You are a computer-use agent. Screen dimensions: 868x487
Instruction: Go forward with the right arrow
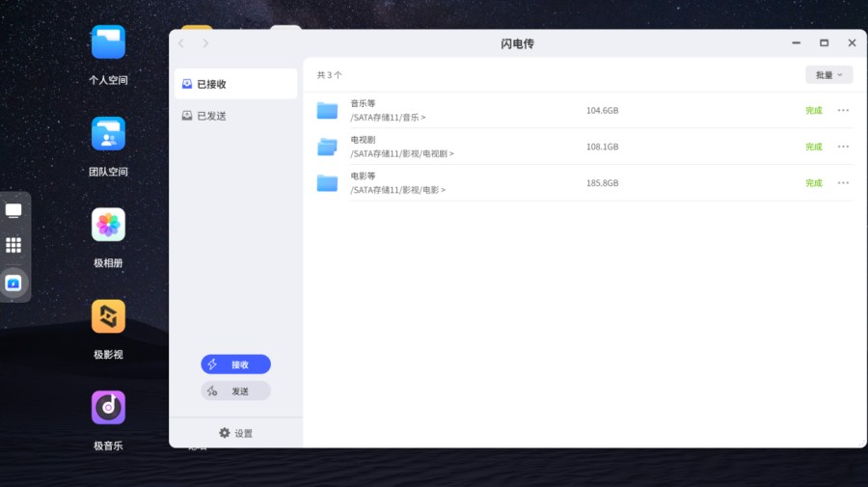[205, 43]
